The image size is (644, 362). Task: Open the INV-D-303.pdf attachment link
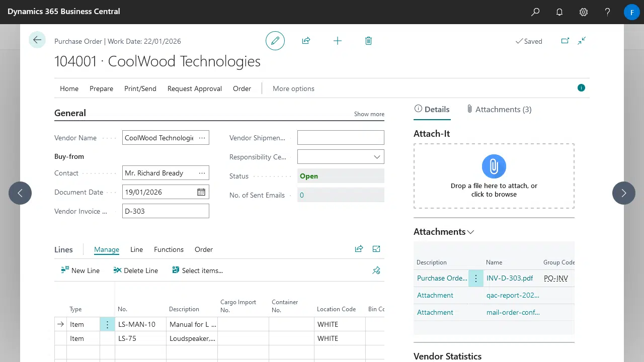(x=509, y=278)
